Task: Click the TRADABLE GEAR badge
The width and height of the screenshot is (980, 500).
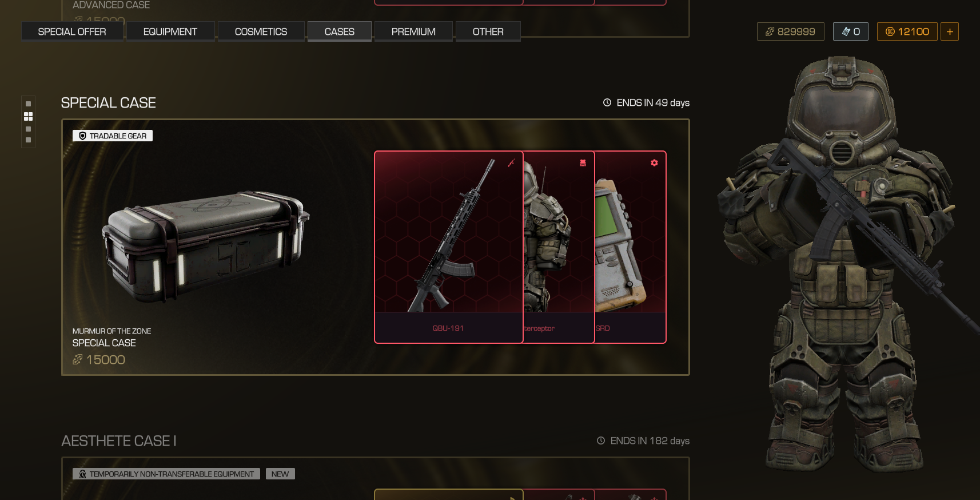Action: 113,136
